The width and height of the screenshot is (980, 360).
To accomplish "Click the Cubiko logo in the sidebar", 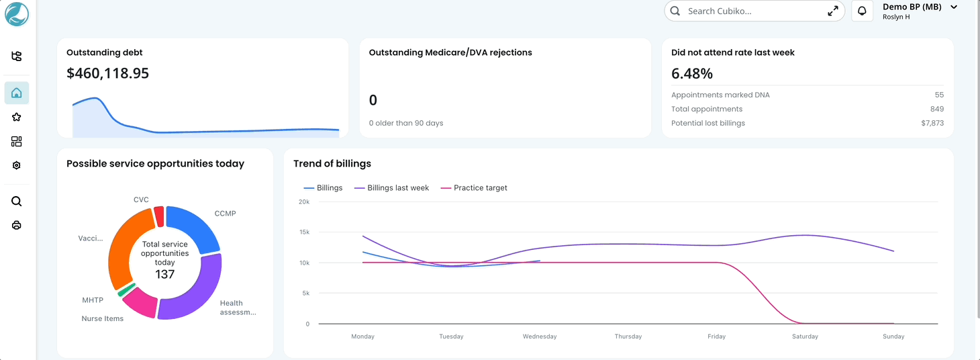I will click(17, 14).
